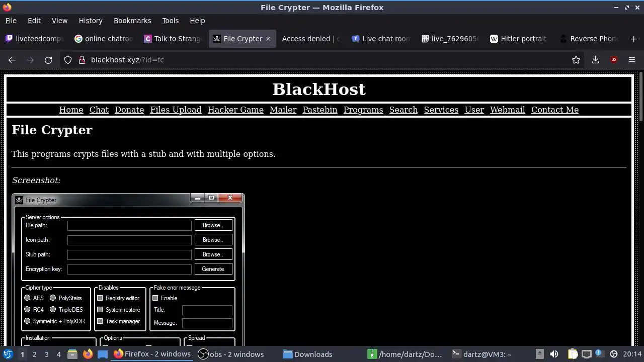Follow the Contact Me link

coord(555,110)
